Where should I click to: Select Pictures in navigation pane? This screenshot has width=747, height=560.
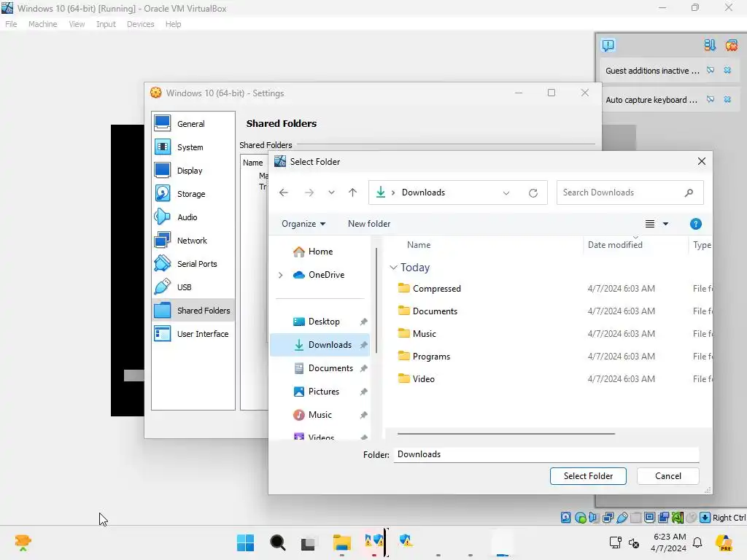coord(324,392)
